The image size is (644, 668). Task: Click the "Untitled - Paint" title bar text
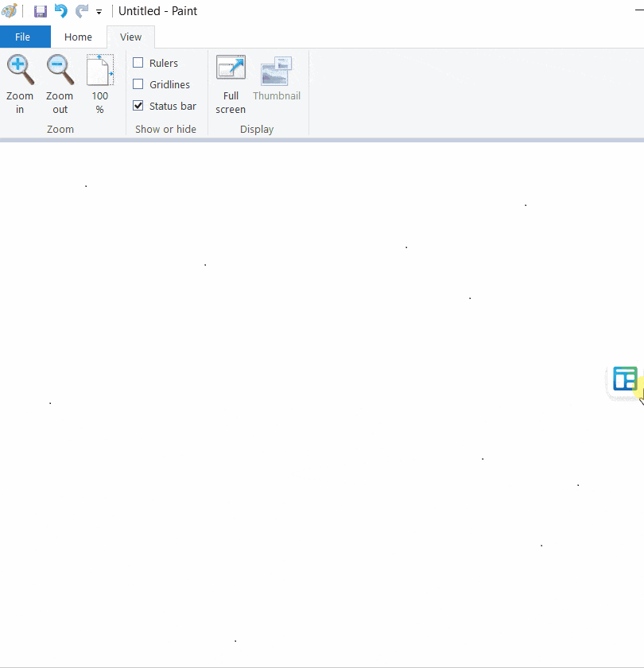click(x=158, y=11)
